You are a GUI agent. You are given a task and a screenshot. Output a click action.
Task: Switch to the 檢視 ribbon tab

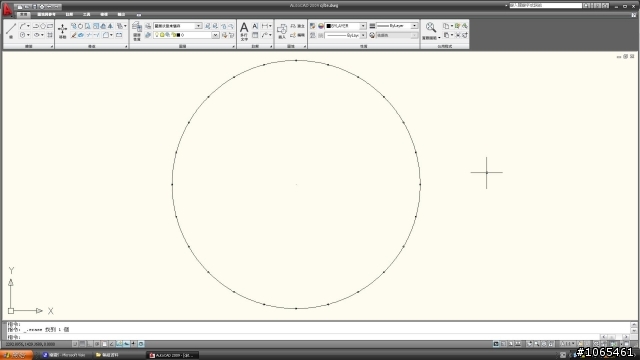[x=104, y=14]
